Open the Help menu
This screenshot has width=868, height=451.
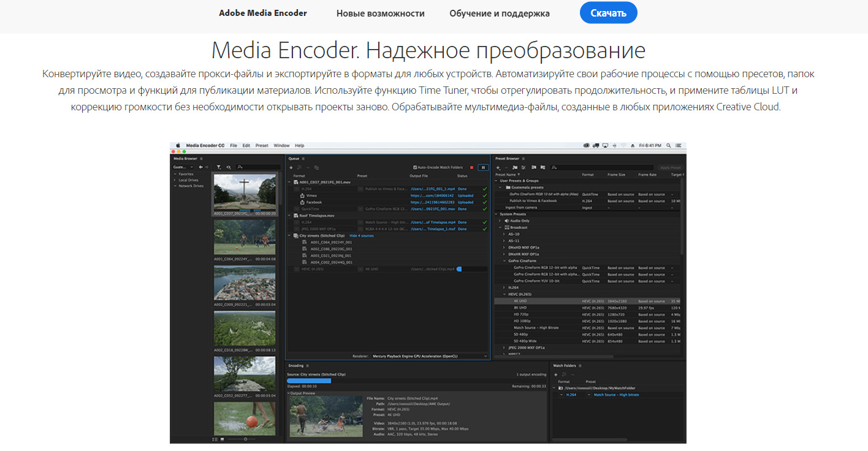click(299, 146)
